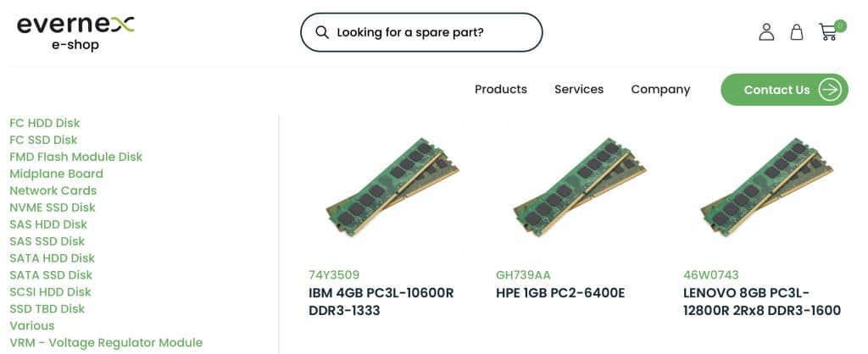This screenshot has width=868, height=354.
Task: Open the NVME SSD Disk category
Action: click(53, 207)
